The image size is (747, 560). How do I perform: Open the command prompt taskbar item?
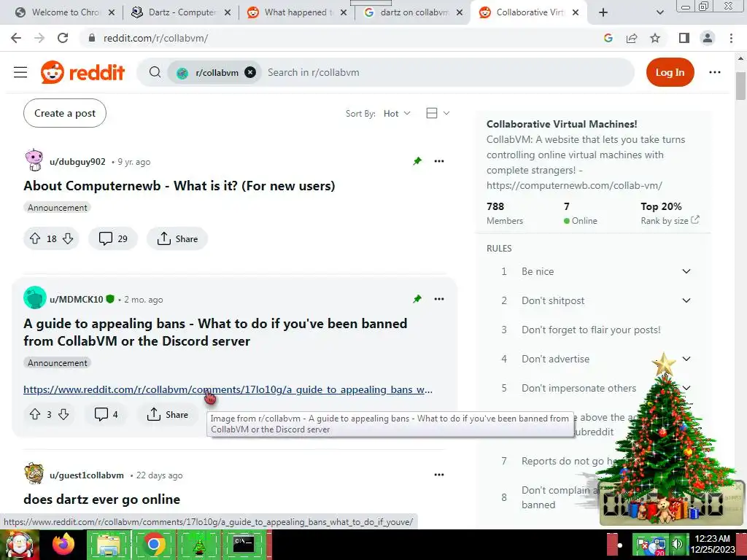(x=244, y=544)
